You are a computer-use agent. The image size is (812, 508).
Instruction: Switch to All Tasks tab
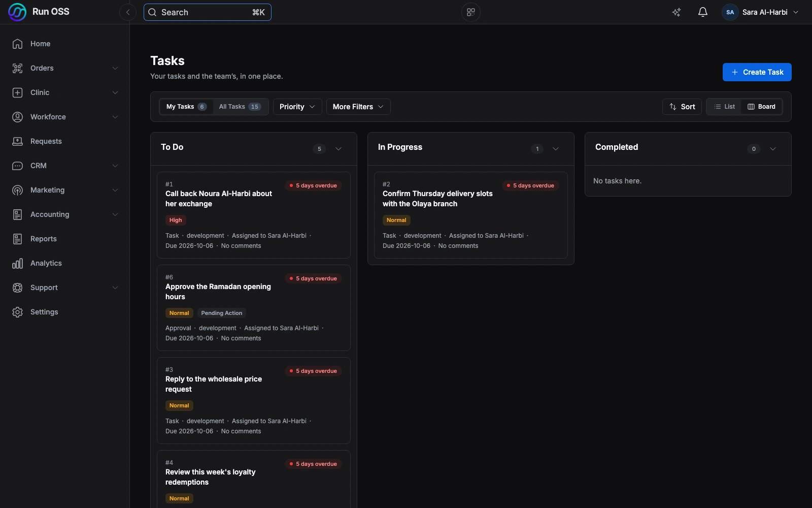pos(240,107)
